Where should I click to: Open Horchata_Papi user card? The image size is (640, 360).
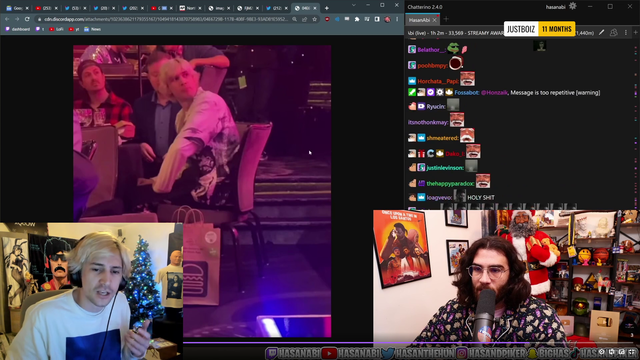(438, 81)
